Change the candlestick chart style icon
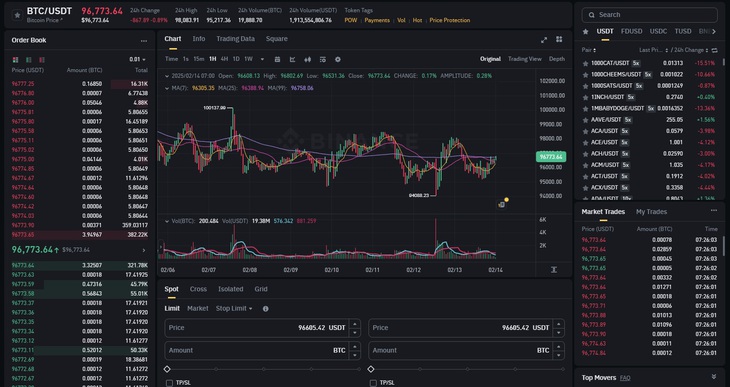The height and width of the screenshot is (387, 730). tap(307, 59)
